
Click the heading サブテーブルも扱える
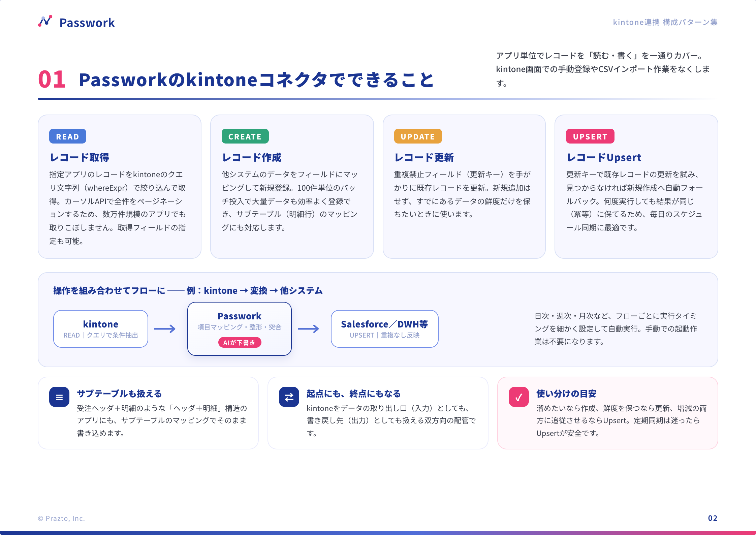tap(120, 394)
